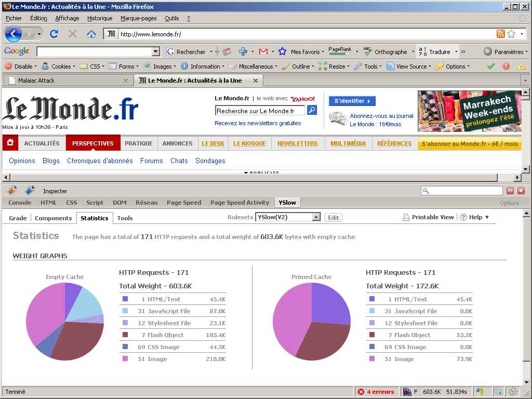Switch to the Réseau Firebug tab
Image resolution: width=532 pixels, height=399 pixels.
tap(147, 203)
